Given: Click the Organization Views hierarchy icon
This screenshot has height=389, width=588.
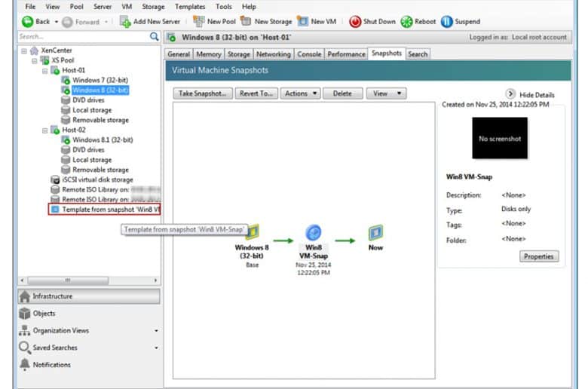Looking at the screenshot, I should (x=24, y=330).
